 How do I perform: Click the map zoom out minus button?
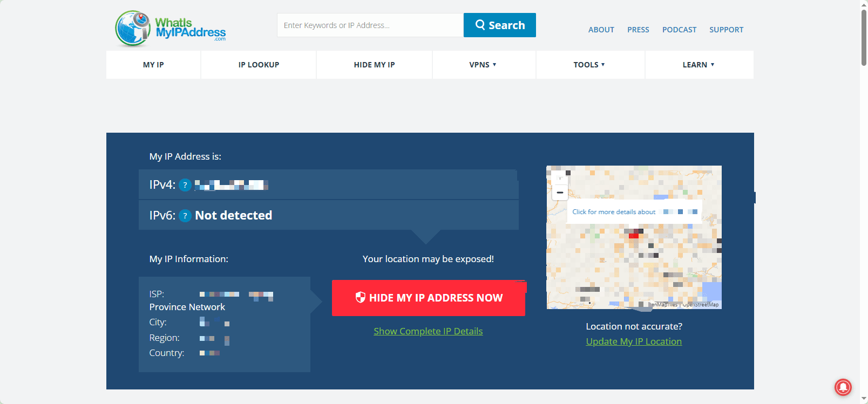click(560, 193)
